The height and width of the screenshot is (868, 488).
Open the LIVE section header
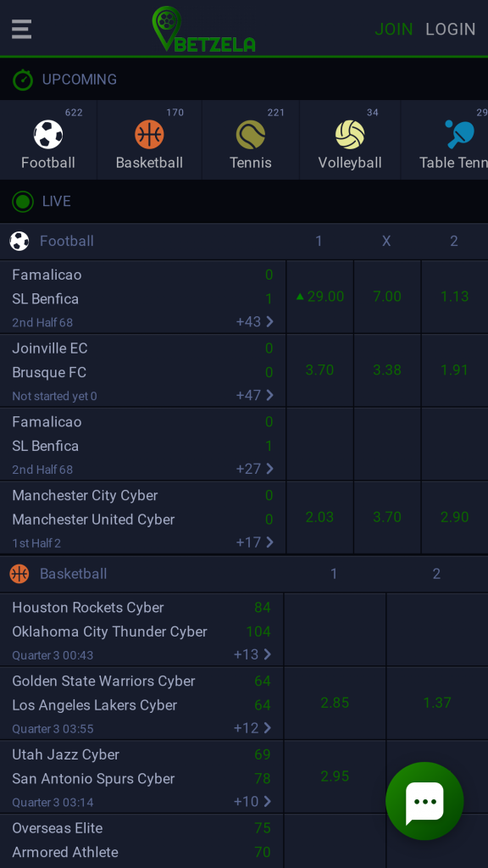[x=244, y=201]
